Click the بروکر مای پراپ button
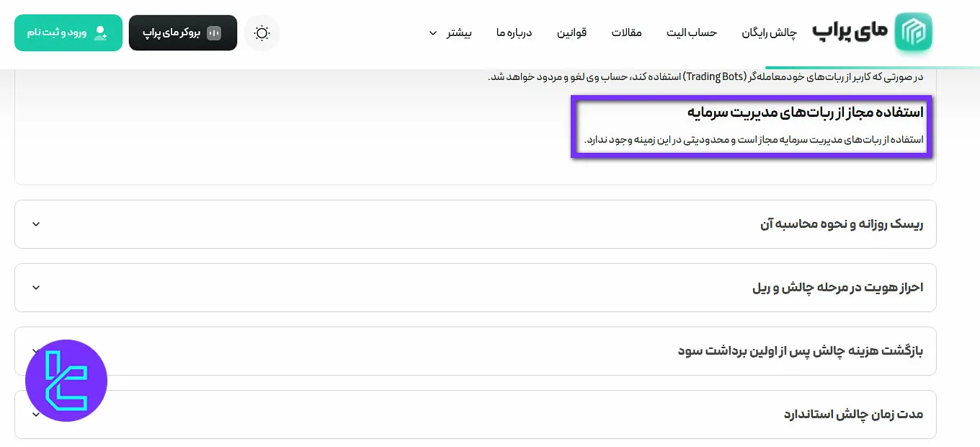 pos(183,32)
